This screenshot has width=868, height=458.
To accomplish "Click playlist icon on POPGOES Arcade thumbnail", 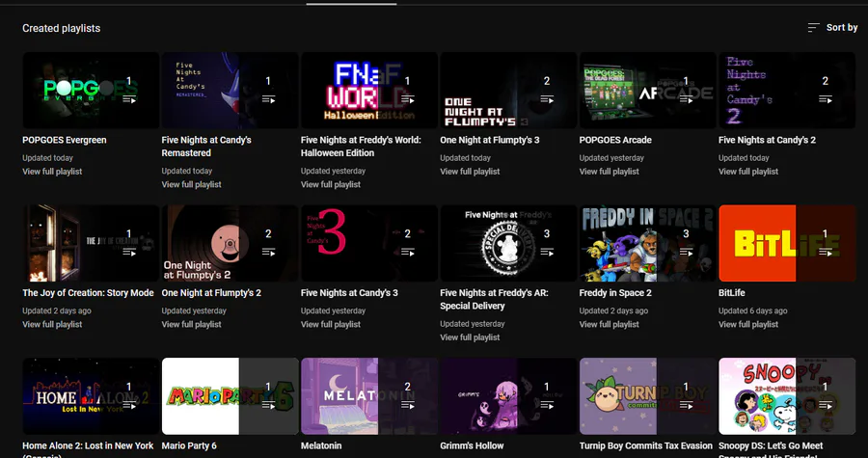I will click(x=686, y=99).
